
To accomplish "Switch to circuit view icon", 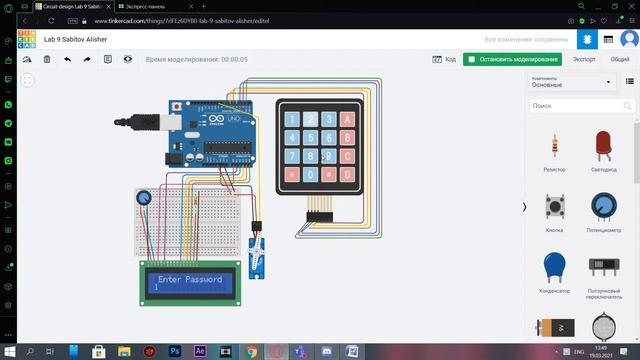I will [587, 39].
